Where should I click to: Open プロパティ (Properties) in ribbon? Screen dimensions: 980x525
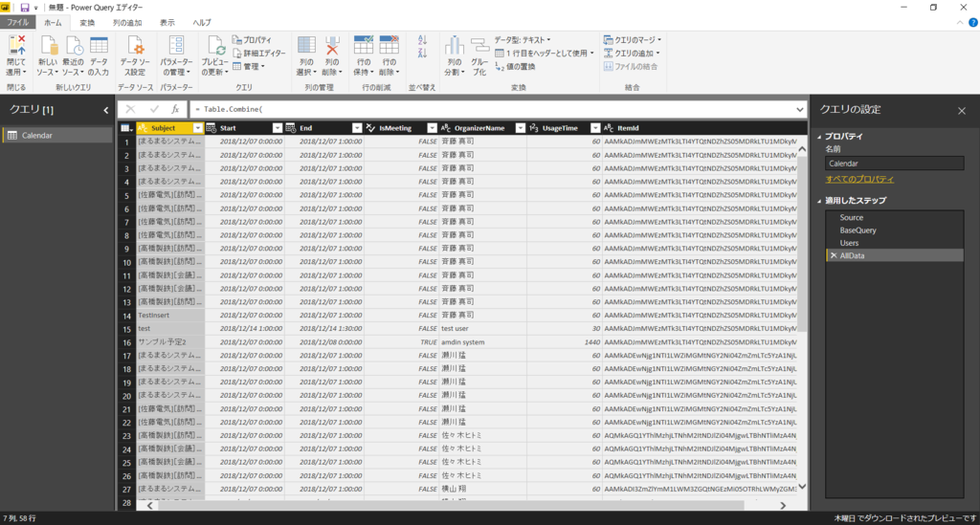(252, 40)
